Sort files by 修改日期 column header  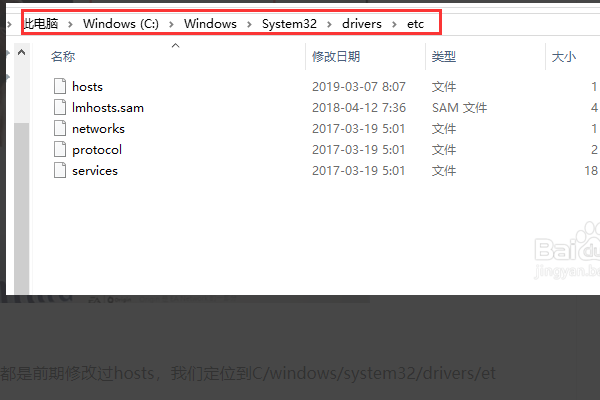336,58
